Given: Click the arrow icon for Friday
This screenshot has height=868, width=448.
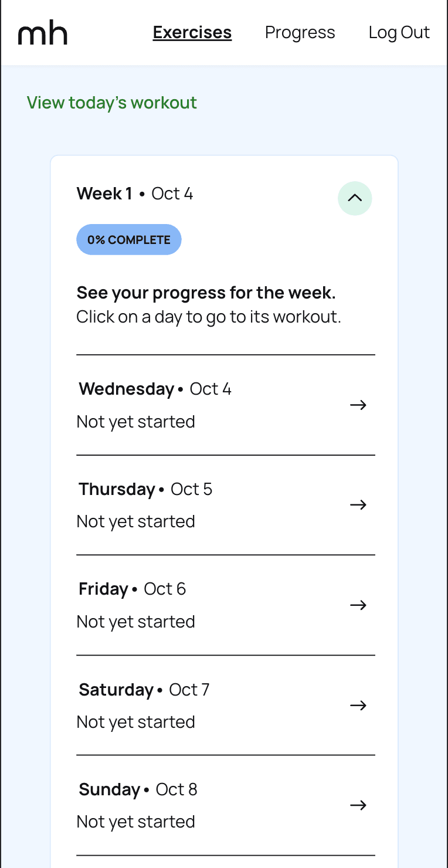Looking at the screenshot, I should [358, 605].
